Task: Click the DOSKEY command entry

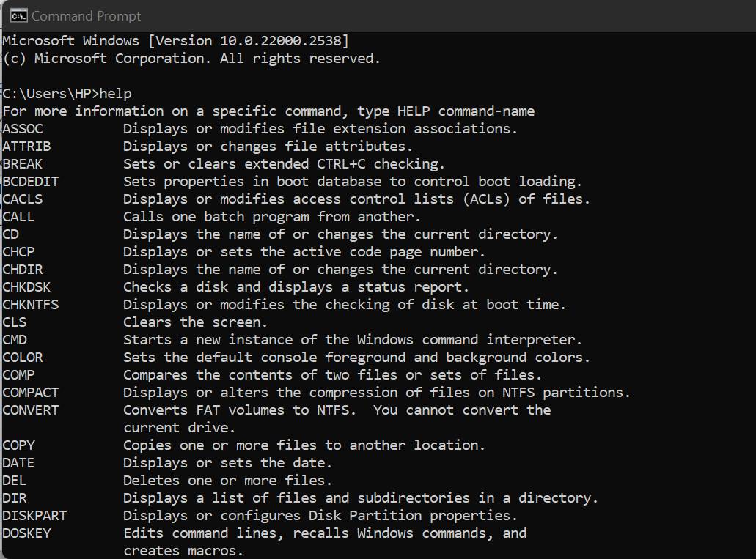Action: 26,533
